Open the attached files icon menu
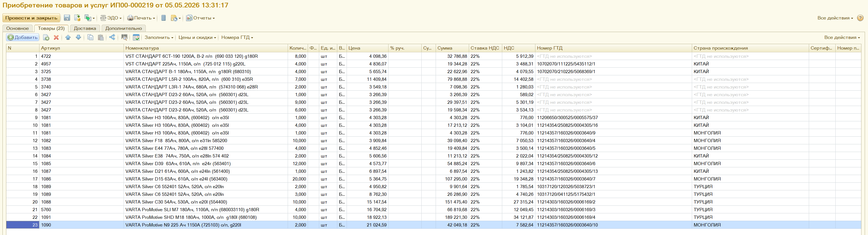 tap(176, 18)
